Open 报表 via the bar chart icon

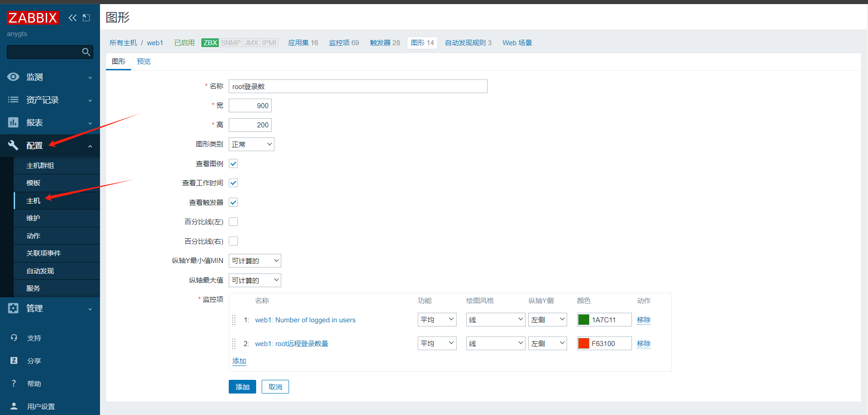click(13, 122)
